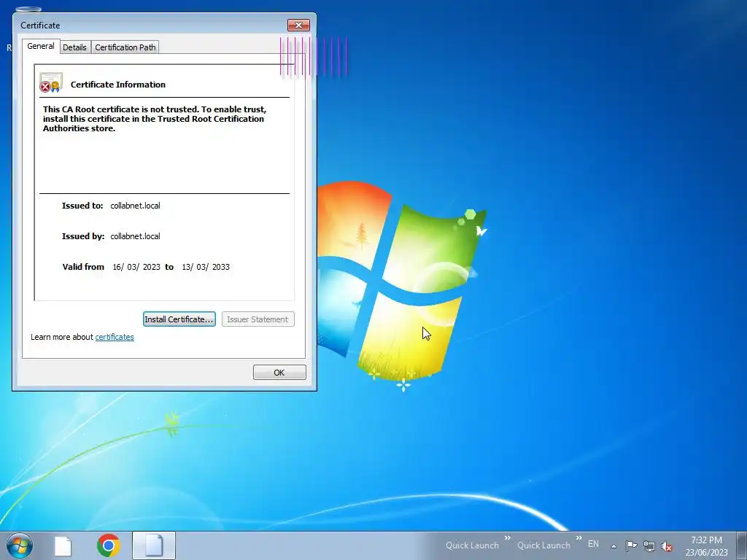Open the clock showing 7:32 PM
747x560 pixels.
point(706,545)
